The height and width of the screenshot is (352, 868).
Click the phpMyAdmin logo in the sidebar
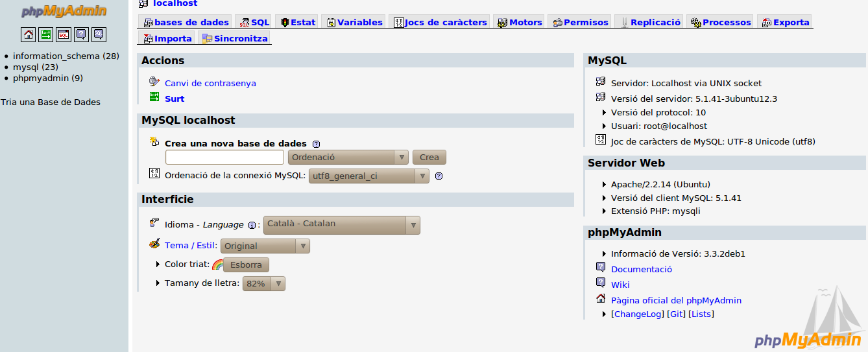tap(64, 12)
